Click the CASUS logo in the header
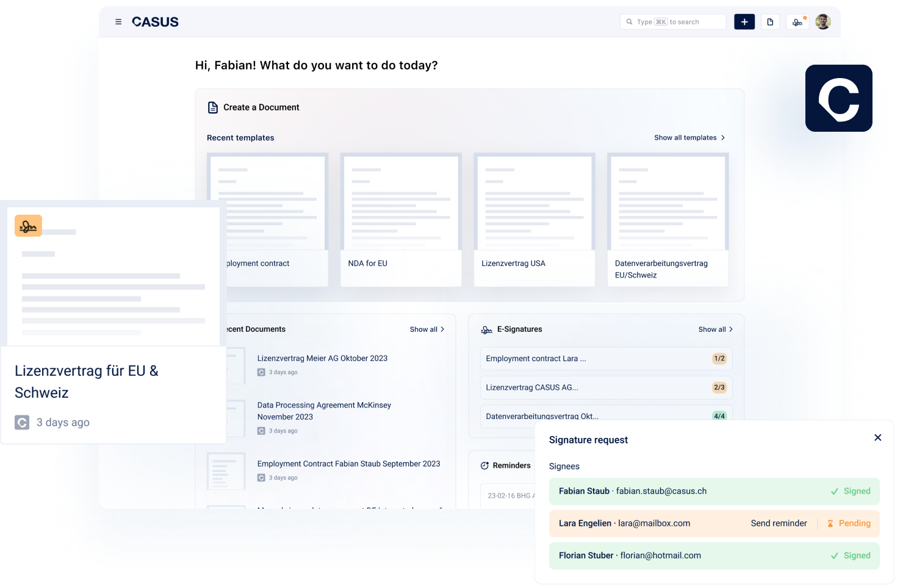The width and height of the screenshot is (903, 588). pos(155,21)
